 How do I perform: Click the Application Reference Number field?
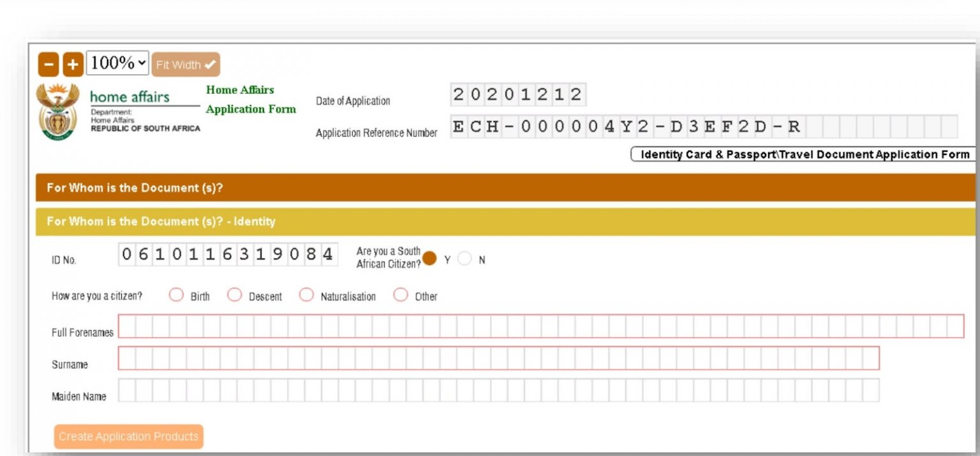pos(704,126)
